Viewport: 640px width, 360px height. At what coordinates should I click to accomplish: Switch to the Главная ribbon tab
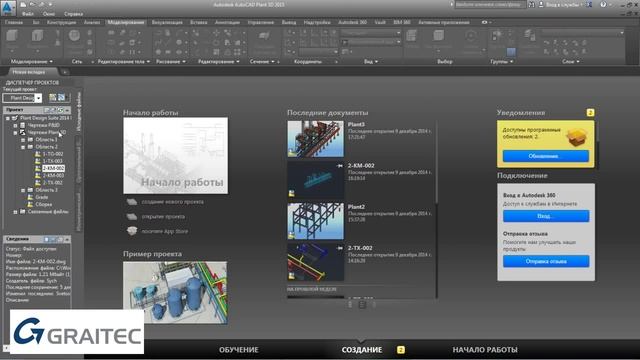(14, 22)
